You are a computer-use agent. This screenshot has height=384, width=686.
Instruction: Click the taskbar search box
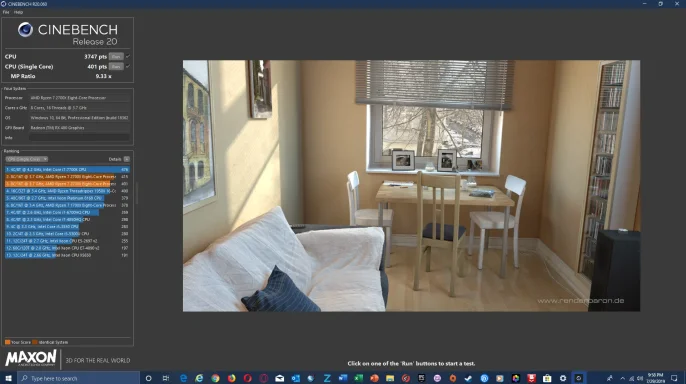pyautogui.click(x=78, y=378)
